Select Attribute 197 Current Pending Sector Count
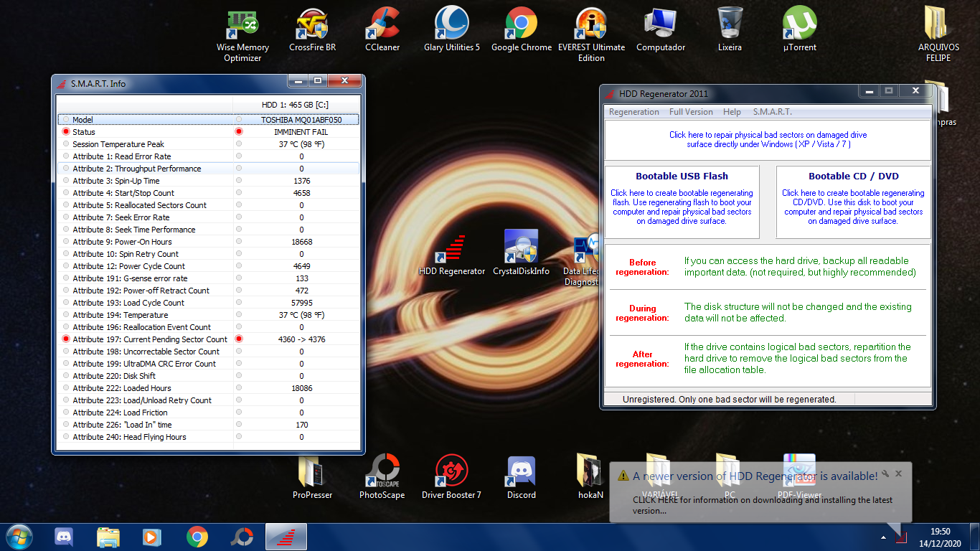 coord(208,339)
